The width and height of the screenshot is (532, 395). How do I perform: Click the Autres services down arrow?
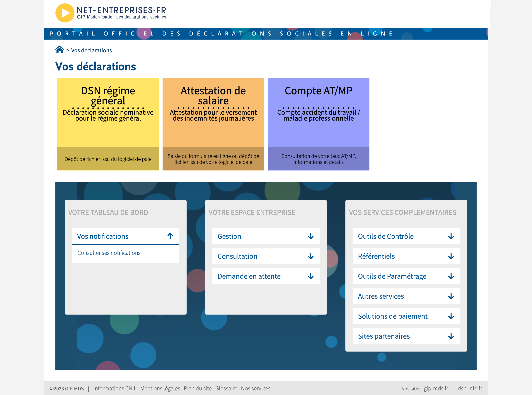tap(451, 296)
